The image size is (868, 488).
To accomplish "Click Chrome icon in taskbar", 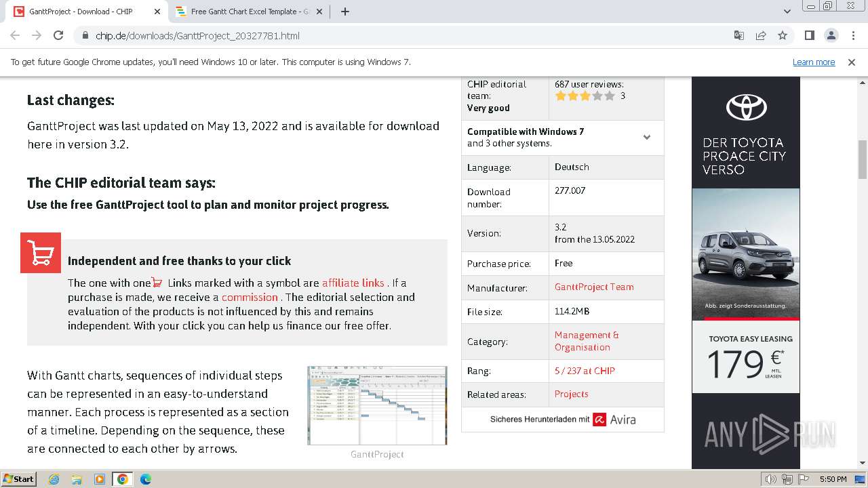I will (x=123, y=479).
